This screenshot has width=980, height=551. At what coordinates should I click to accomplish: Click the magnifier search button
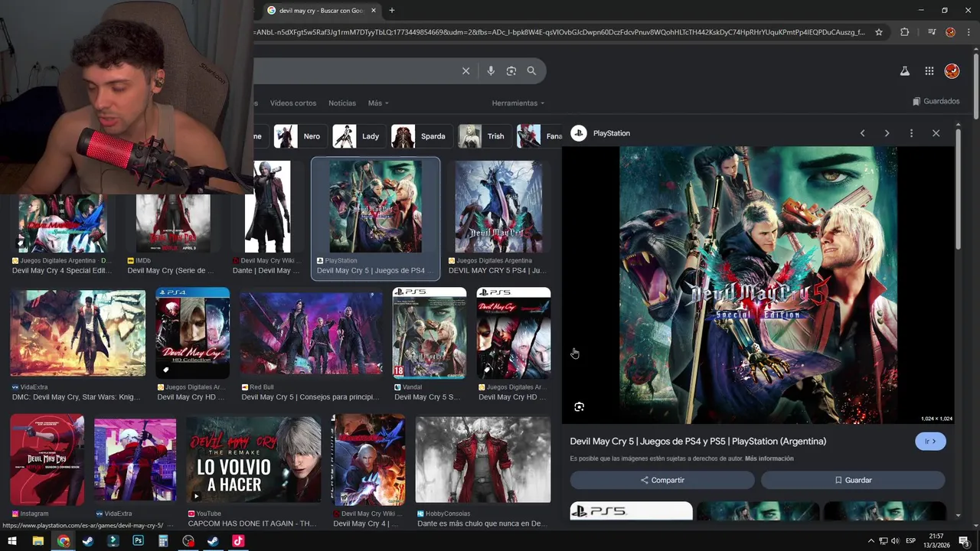click(531, 70)
